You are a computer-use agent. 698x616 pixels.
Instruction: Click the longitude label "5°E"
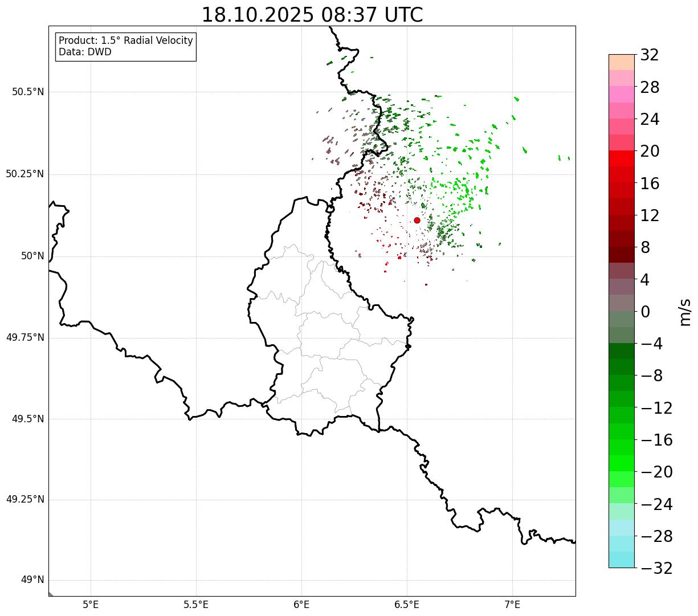pos(91,605)
